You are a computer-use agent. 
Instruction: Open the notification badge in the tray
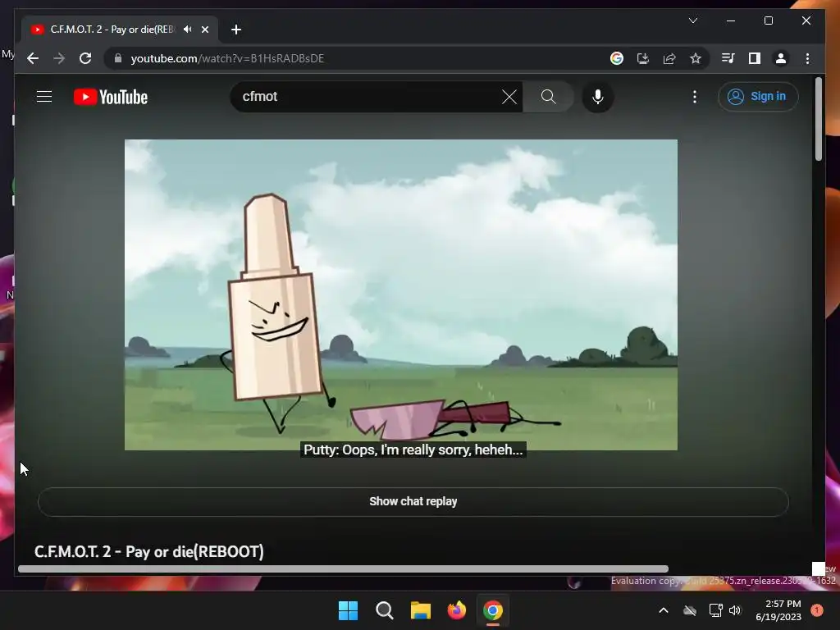click(817, 610)
